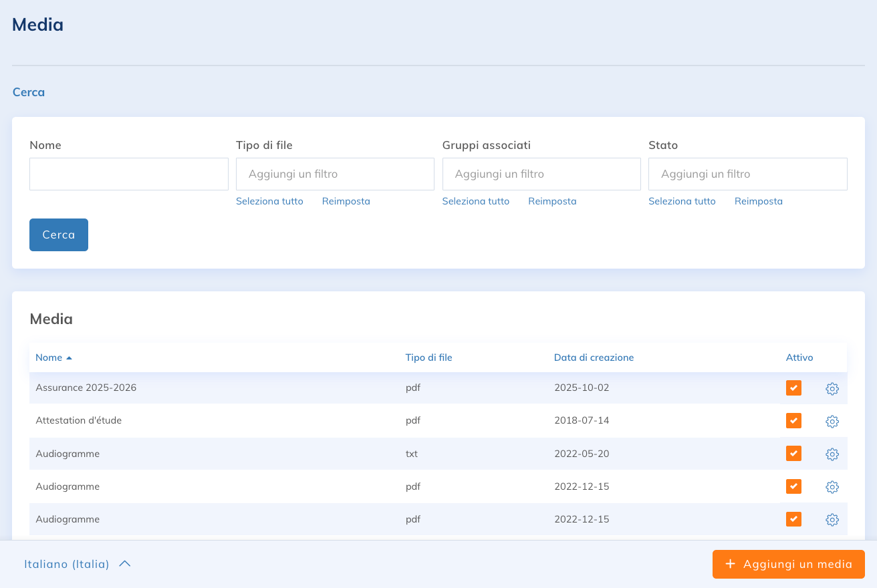Uncheck Attivo for Assurance 2025-2026
The width and height of the screenshot is (877, 588).
point(793,388)
